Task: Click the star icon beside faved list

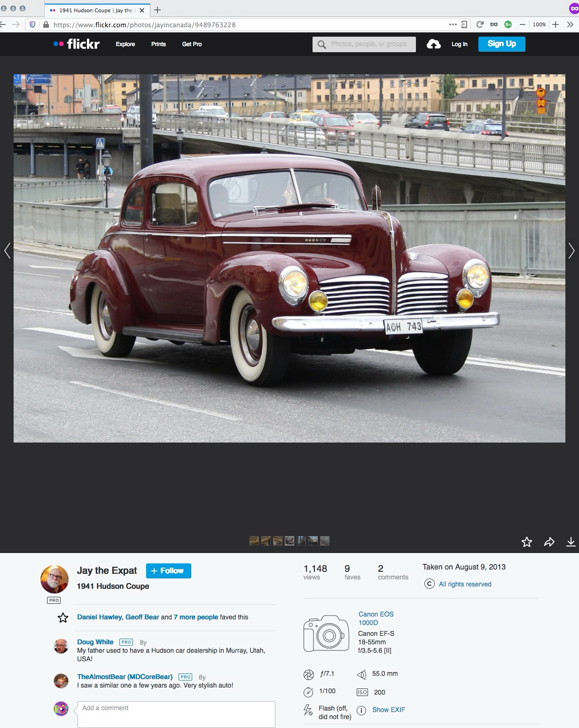Action: click(x=63, y=617)
